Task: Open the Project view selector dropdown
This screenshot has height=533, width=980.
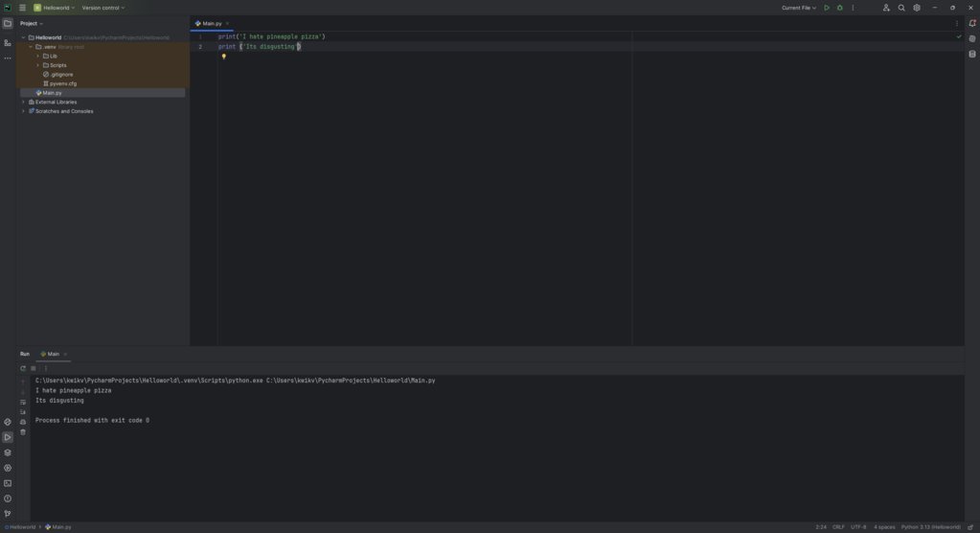Action: click(x=32, y=23)
